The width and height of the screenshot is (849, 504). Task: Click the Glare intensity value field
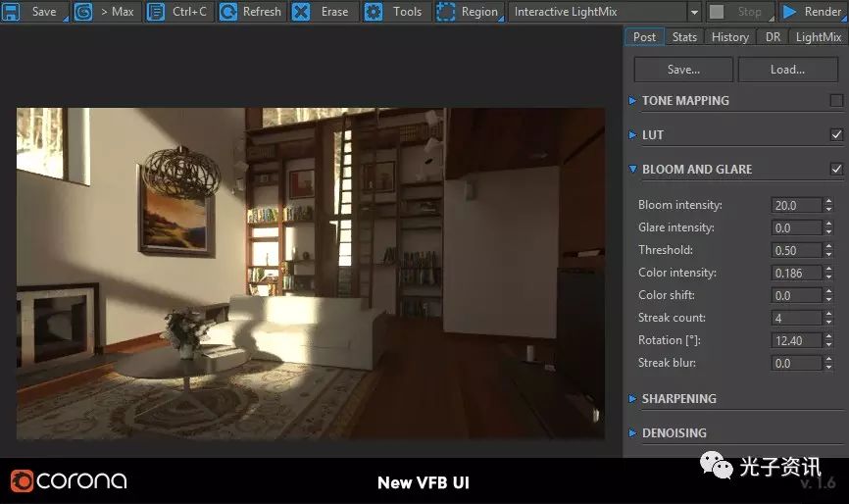tap(796, 227)
